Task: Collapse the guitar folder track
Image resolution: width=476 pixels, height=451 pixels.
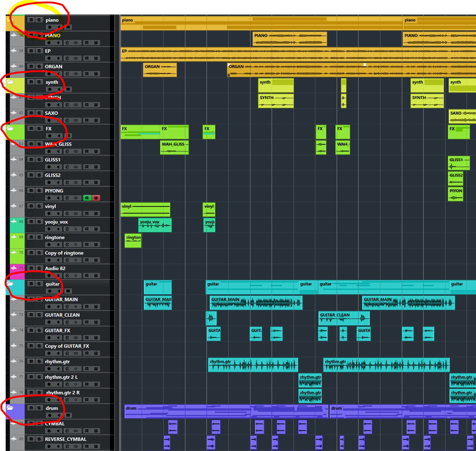Action: click(x=10, y=283)
